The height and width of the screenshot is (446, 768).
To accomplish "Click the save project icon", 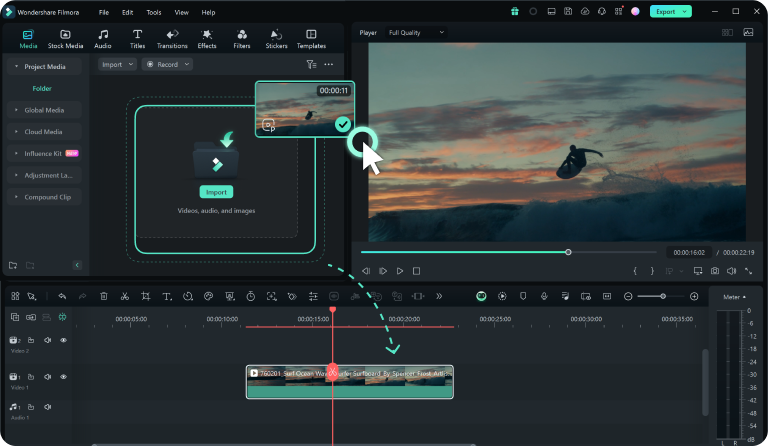I will (x=568, y=11).
